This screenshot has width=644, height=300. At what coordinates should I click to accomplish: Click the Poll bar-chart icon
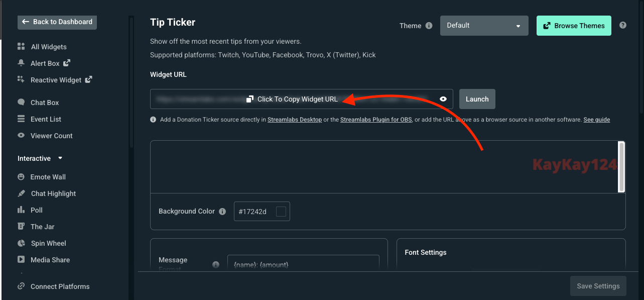[x=21, y=210]
